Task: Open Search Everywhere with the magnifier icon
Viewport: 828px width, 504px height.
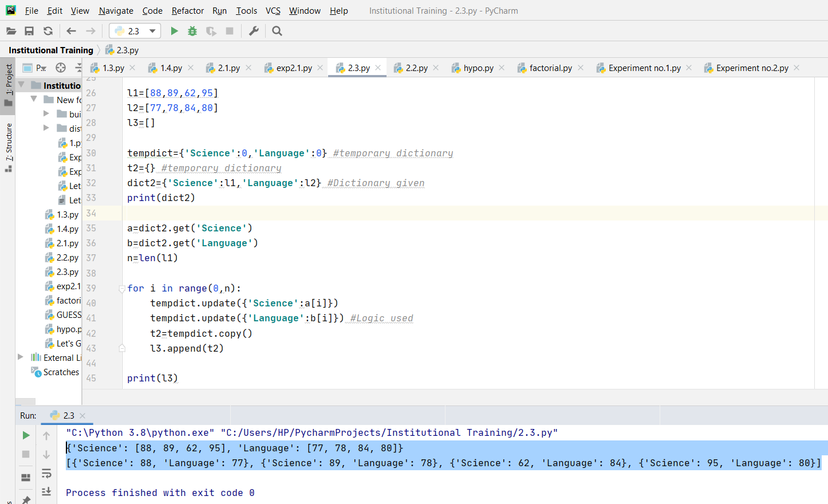Action: (277, 30)
